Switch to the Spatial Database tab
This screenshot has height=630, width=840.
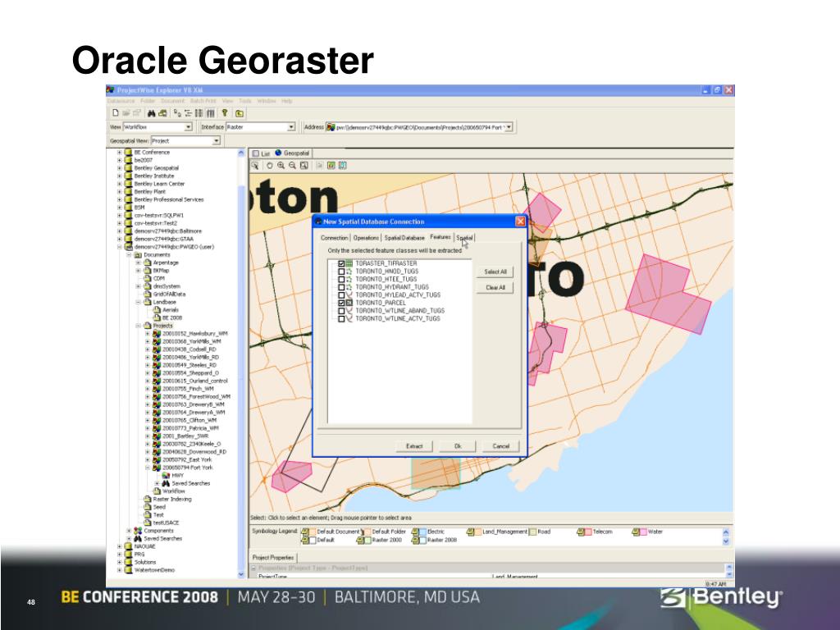click(404, 237)
